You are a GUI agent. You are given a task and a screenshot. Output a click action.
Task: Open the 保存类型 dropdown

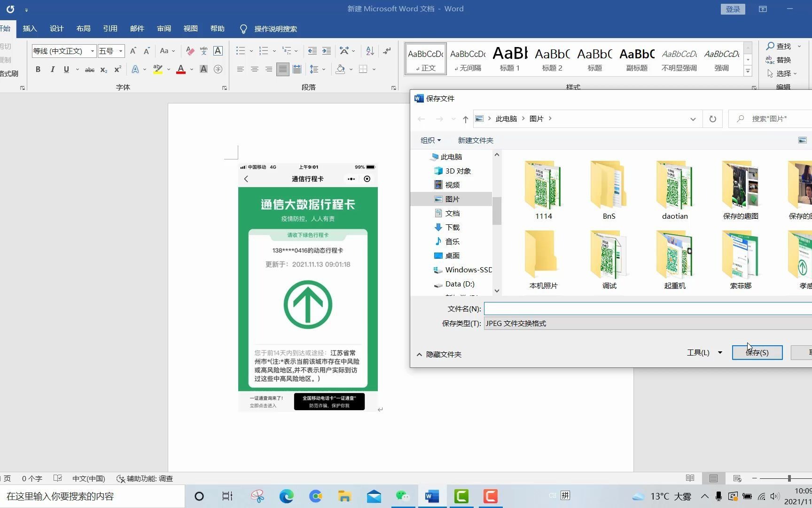[x=648, y=323]
